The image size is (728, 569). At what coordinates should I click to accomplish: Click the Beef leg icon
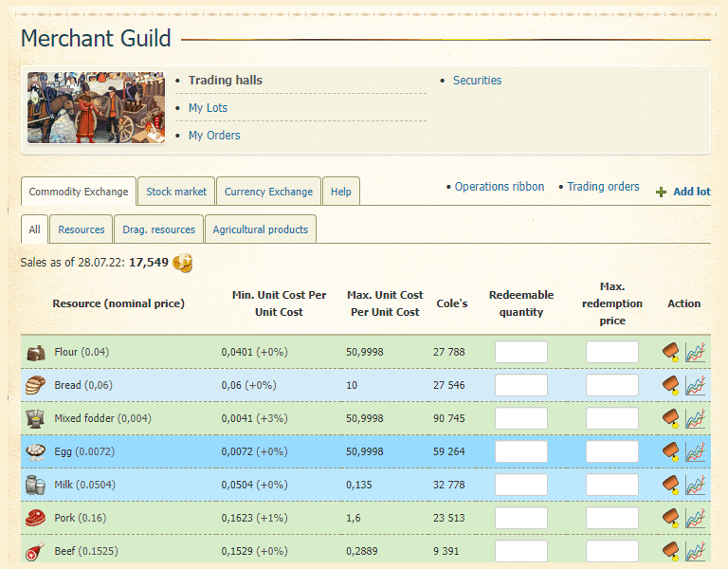[x=35, y=551]
